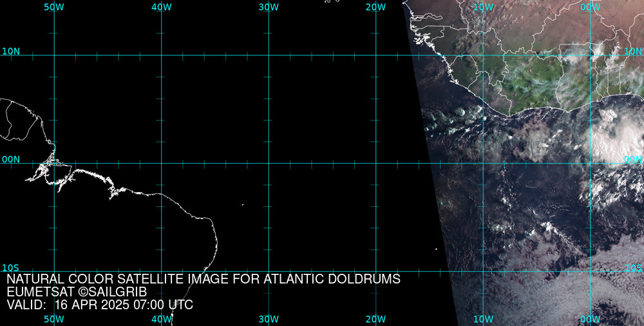Click the 00N latitude label on right

634,160
